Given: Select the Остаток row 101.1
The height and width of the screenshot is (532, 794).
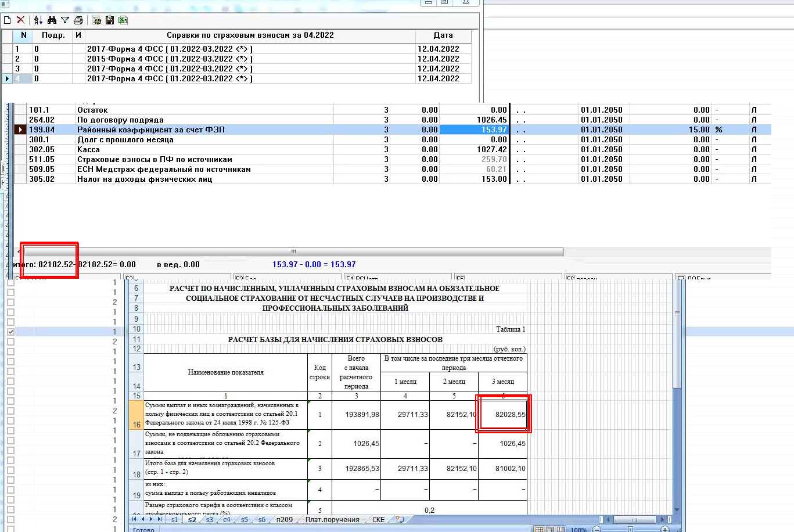Looking at the screenshot, I should [393, 110].
